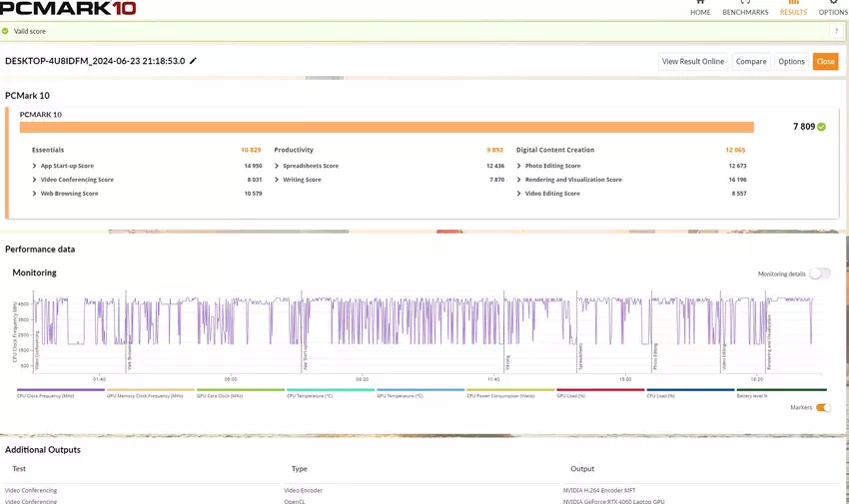This screenshot has height=504, width=849.
Task: Open the Benchmarks section
Action: coord(745,8)
